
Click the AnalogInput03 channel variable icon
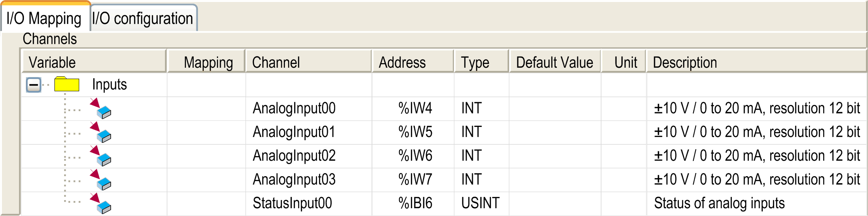coord(101,180)
